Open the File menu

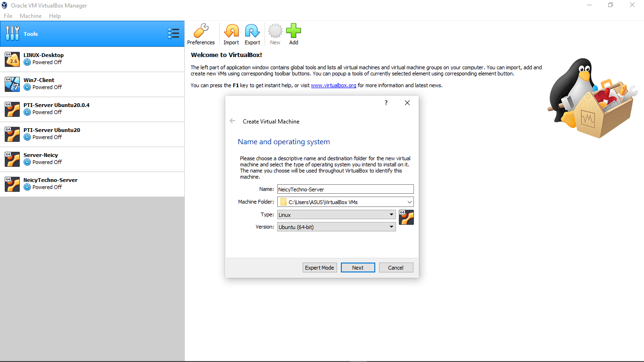pos(8,16)
